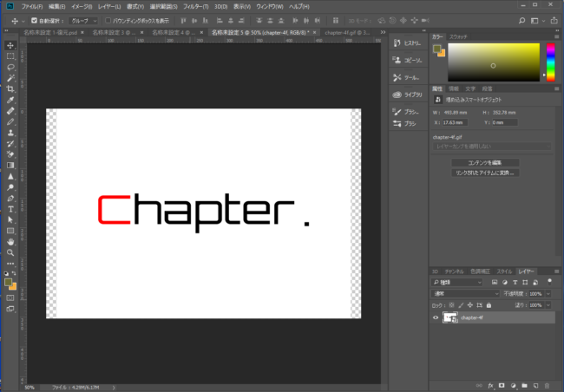Image resolution: width=564 pixels, height=392 pixels.
Task: Toggle the lock all padlock icon
Action: (489, 305)
